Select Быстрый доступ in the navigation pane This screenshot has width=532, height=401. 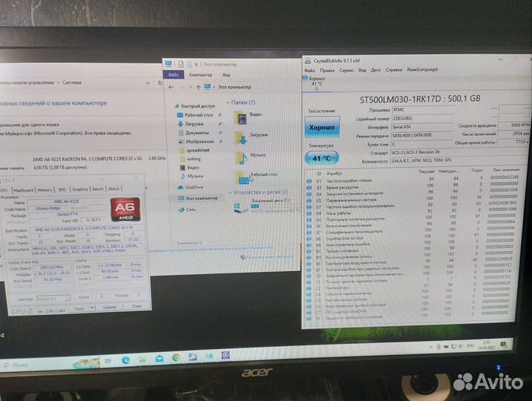(x=195, y=106)
